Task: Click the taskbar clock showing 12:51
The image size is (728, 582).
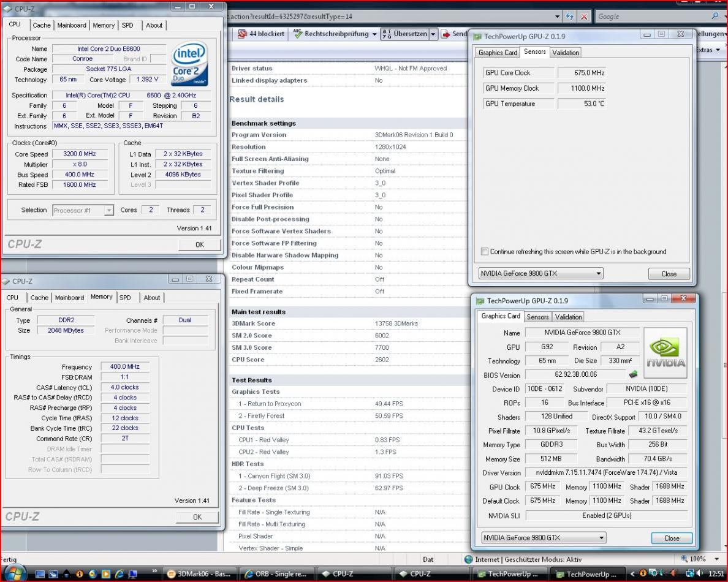Action: click(717, 574)
